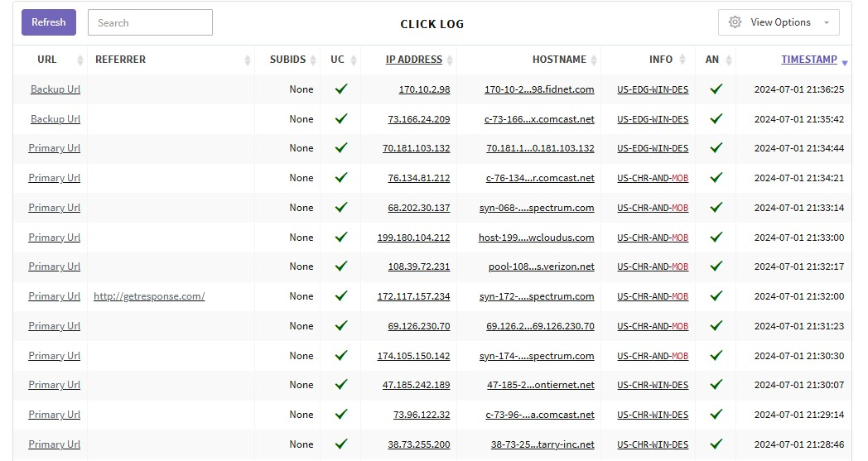The image size is (868, 461).
Task: Click US-EDG-WIN-DES info for 21:36:25 row
Action: [653, 89]
